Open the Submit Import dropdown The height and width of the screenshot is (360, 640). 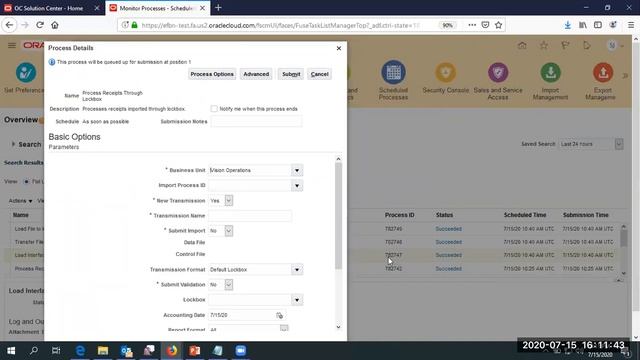tap(229, 231)
